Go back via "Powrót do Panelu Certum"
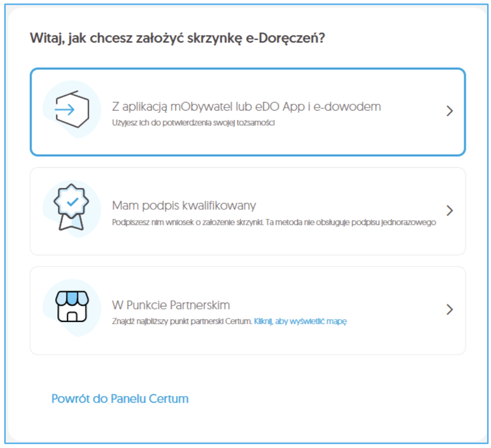The image size is (491, 448). pos(120,398)
